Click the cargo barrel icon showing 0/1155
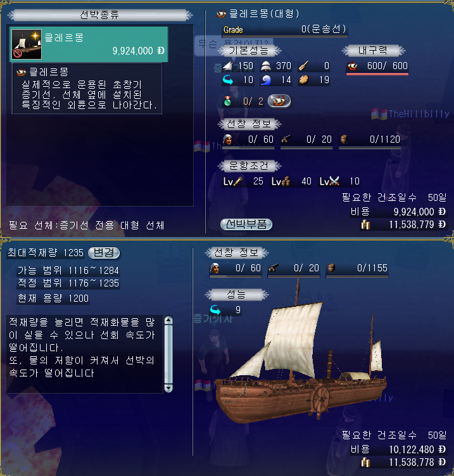 (x=332, y=268)
